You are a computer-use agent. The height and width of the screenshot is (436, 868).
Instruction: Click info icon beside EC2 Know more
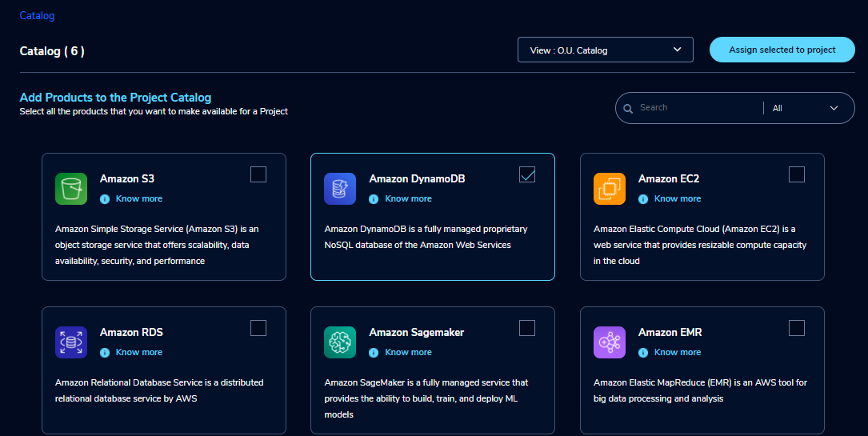click(643, 199)
